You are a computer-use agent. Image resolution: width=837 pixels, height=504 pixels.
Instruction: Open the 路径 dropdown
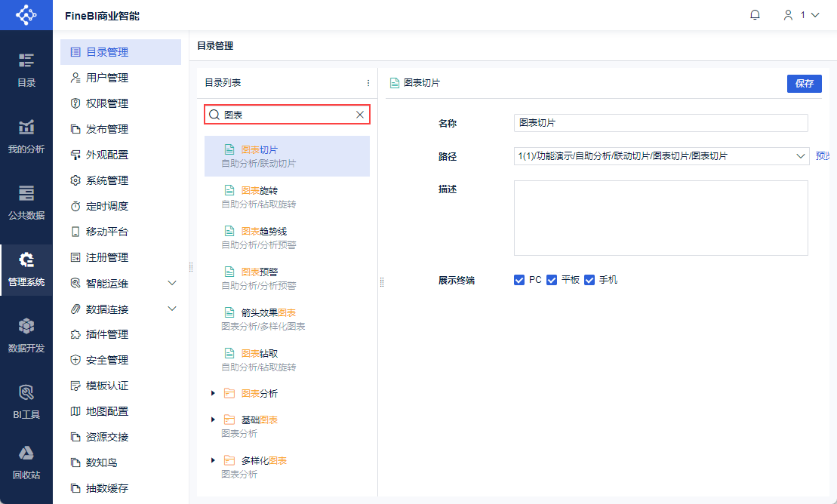pyautogui.click(x=800, y=156)
